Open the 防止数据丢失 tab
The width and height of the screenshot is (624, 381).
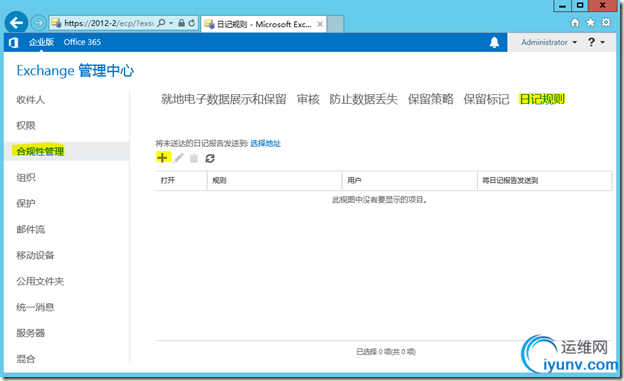[363, 99]
